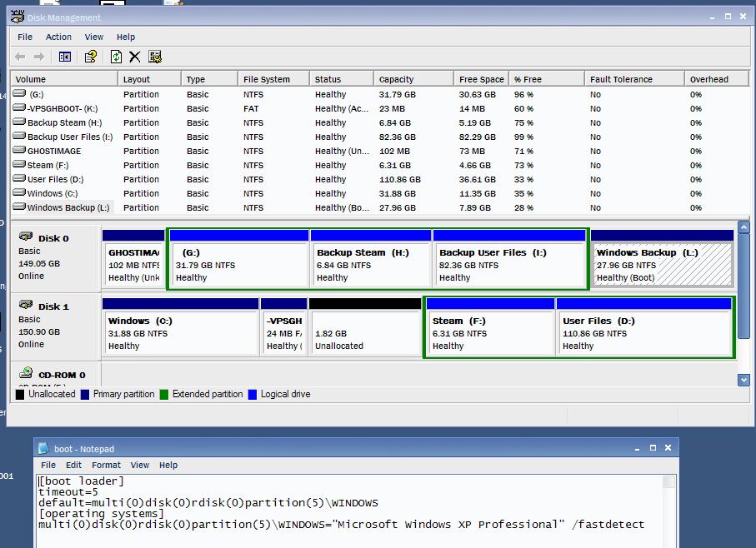Select the Rescan Disks toolbar icon
The height and width of the screenshot is (548, 756).
tap(155, 57)
